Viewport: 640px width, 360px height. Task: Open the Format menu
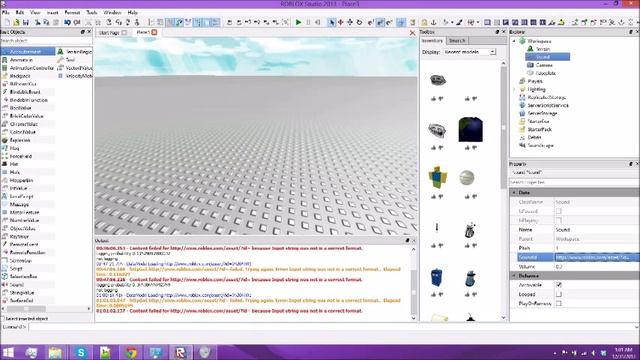pos(72,13)
